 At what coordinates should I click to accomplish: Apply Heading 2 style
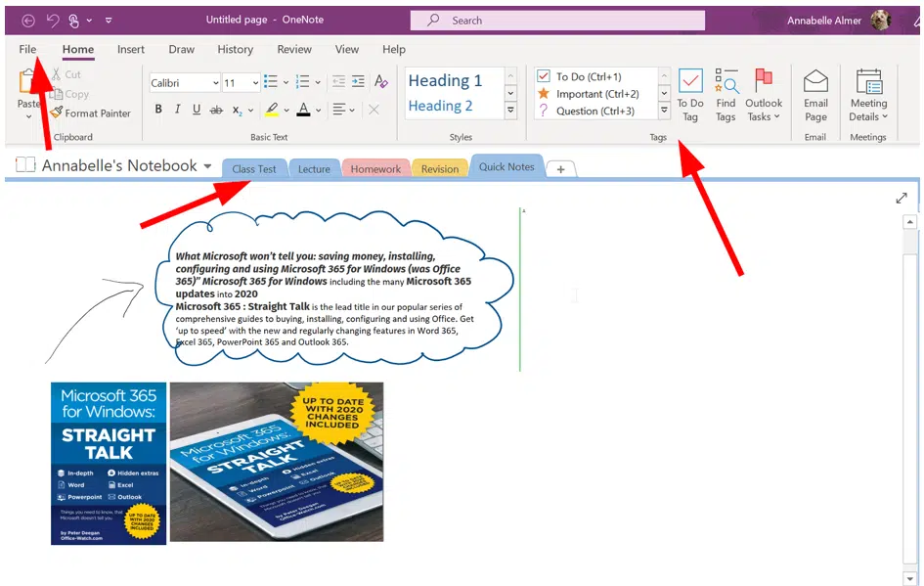point(441,106)
